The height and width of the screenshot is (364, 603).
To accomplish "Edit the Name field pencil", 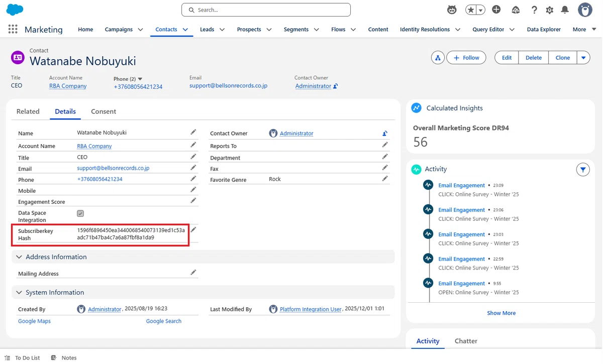I will [193, 132].
